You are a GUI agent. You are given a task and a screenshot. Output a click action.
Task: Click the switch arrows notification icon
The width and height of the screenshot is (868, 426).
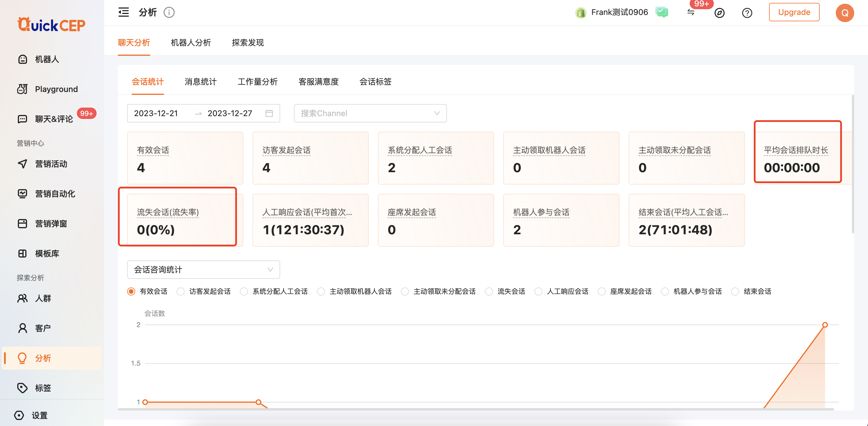(x=691, y=12)
